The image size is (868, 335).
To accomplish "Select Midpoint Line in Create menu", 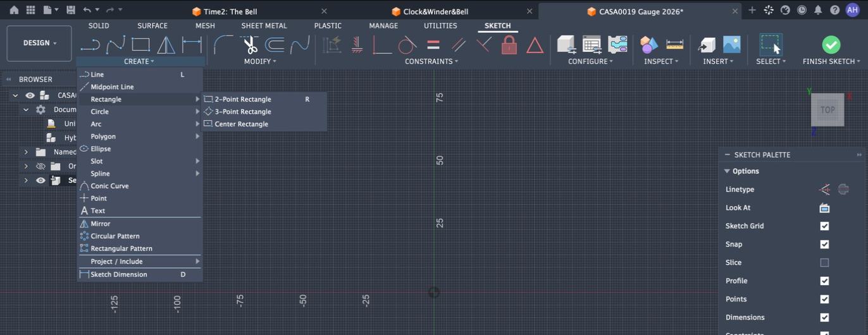I will pyautogui.click(x=140, y=87).
